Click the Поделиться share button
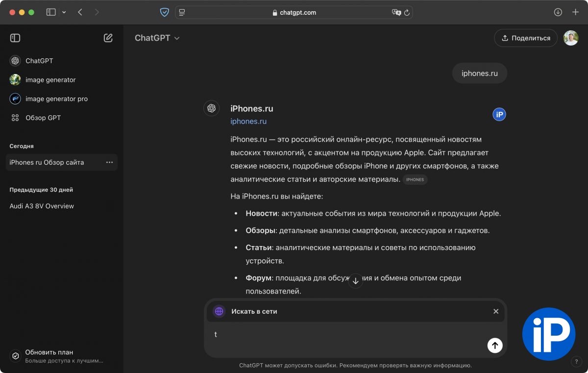The height and width of the screenshot is (373, 588). [525, 38]
